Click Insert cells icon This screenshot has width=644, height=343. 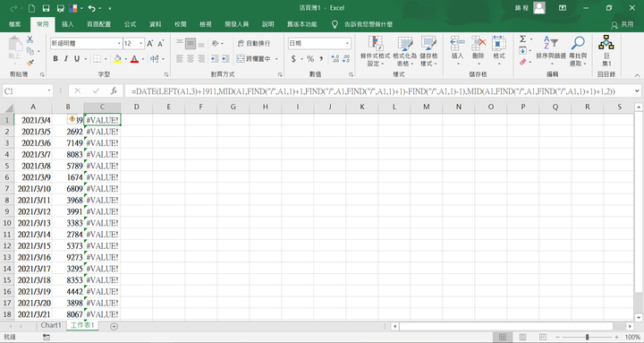coord(457,44)
